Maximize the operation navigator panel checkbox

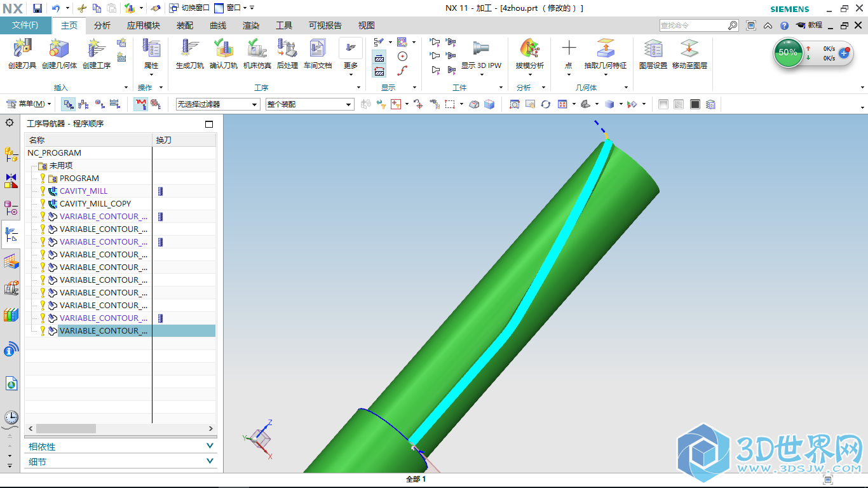[209, 124]
